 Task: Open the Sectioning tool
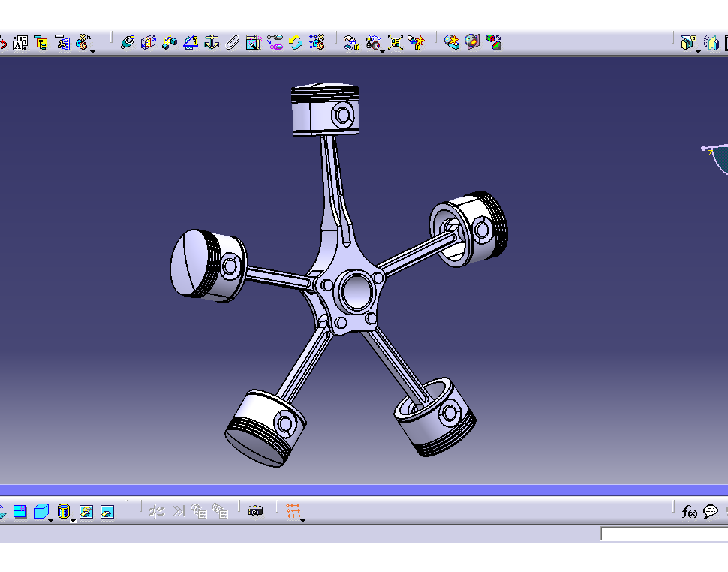click(472, 42)
